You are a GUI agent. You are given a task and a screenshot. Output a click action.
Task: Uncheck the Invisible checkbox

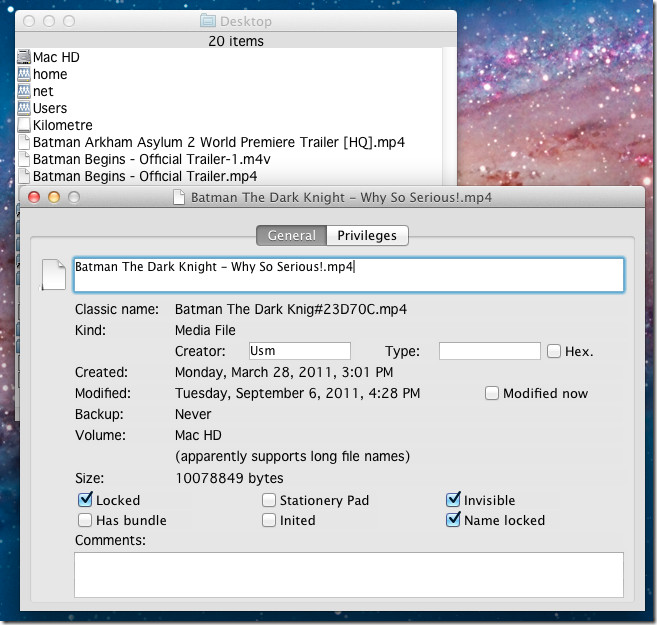(x=453, y=499)
